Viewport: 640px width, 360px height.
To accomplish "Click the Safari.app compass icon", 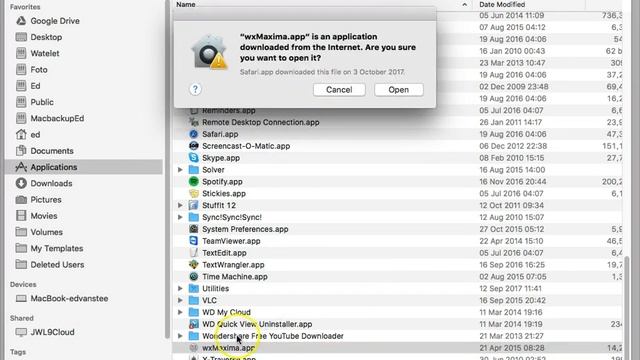I will [x=193, y=134].
